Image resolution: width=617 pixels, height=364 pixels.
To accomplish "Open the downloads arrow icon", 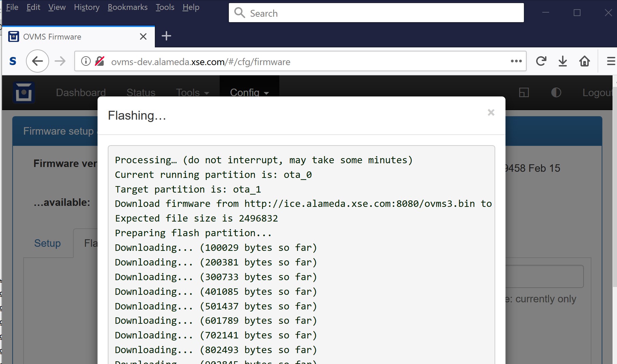I will pos(563,61).
